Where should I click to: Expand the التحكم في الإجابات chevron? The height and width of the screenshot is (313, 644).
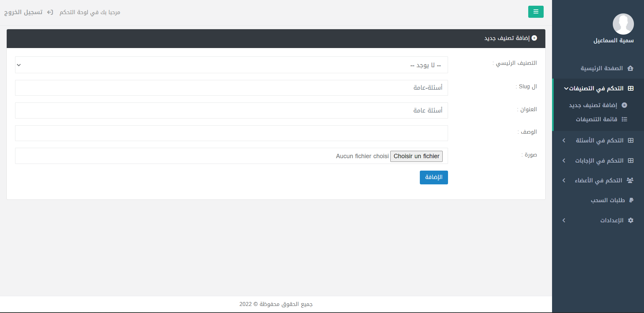[564, 161]
